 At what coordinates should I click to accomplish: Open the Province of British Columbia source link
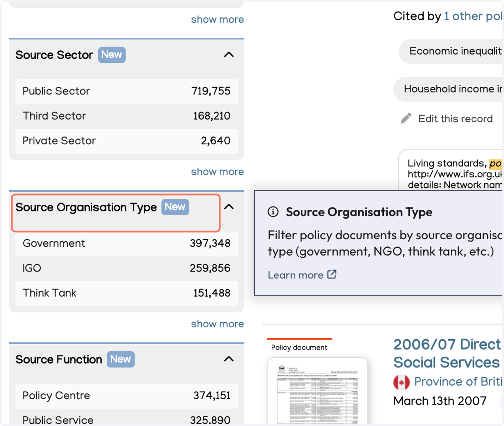point(458,382)
